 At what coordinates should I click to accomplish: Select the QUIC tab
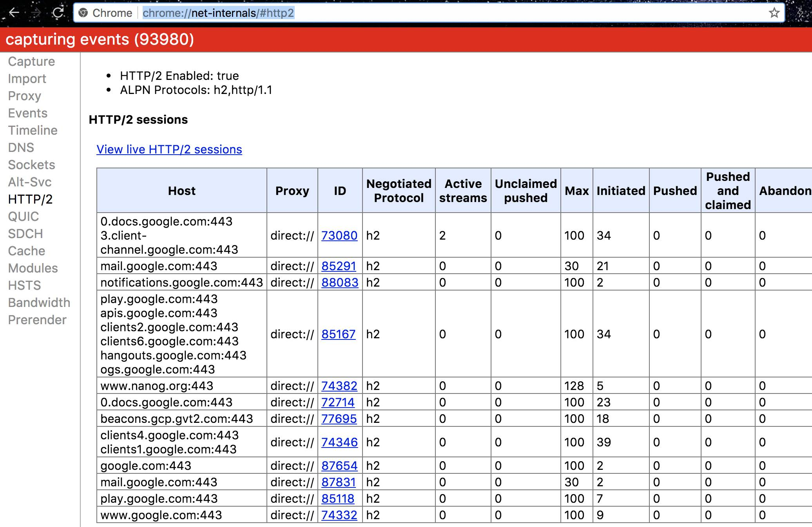pyautogui.click(x=23, y=217)
